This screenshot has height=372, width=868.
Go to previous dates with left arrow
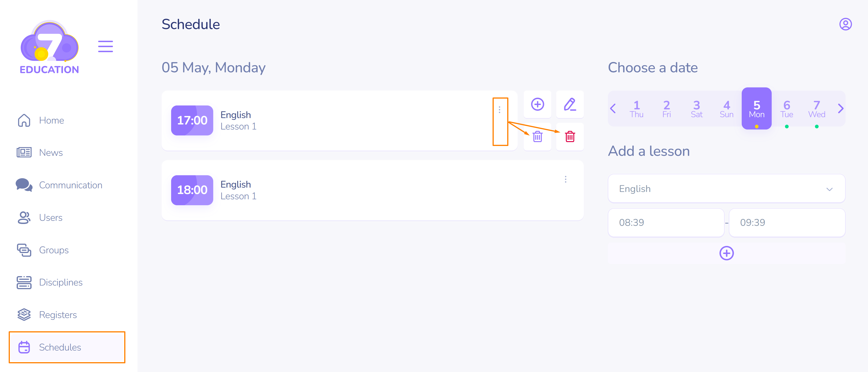[x=613, y=108]
